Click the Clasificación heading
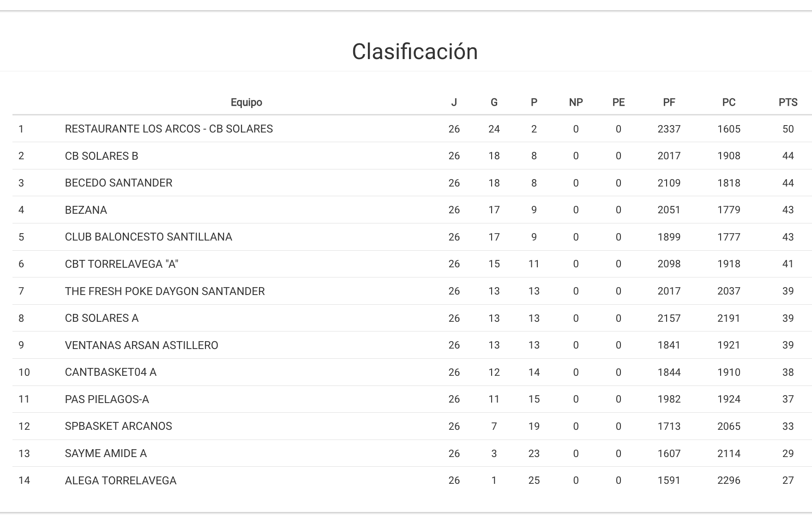This screenshot has height=524, width=812. click(x=415, y=51)
